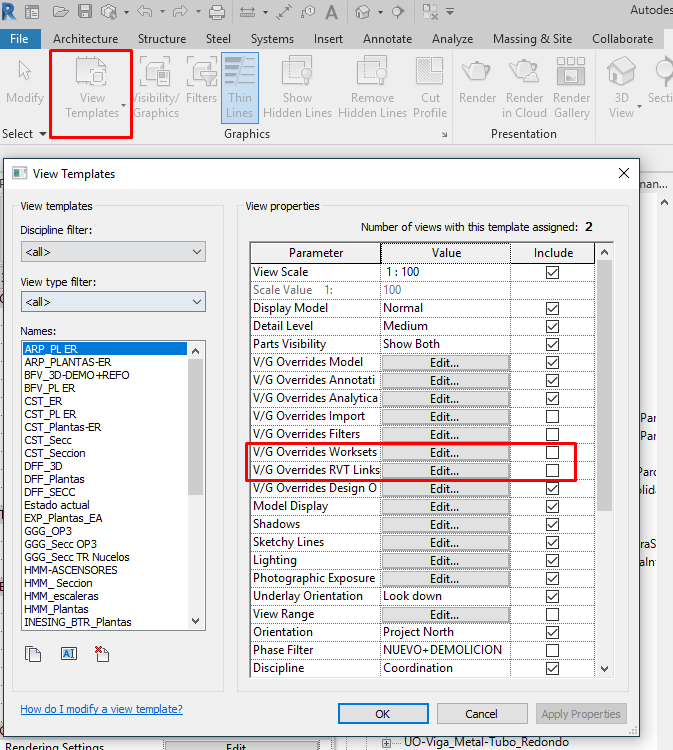Click the Duplicate view template icon
This screenshot has height=750, width=673.
[x=33, y=653]
